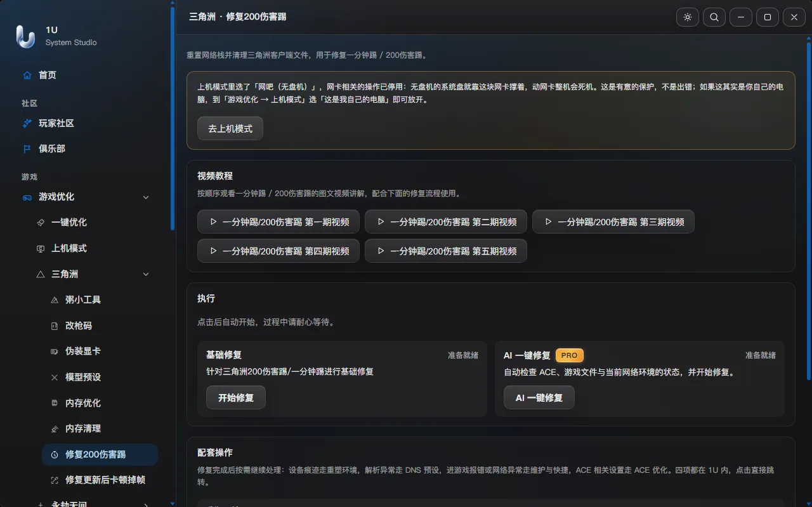
Task: Open search with the magnifier icon
Action: point(714,17)
